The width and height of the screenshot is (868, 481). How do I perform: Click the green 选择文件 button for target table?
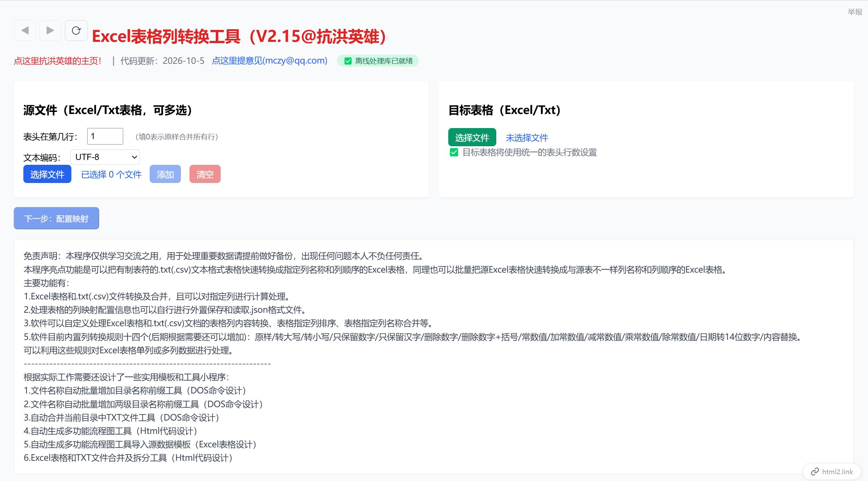472,137
